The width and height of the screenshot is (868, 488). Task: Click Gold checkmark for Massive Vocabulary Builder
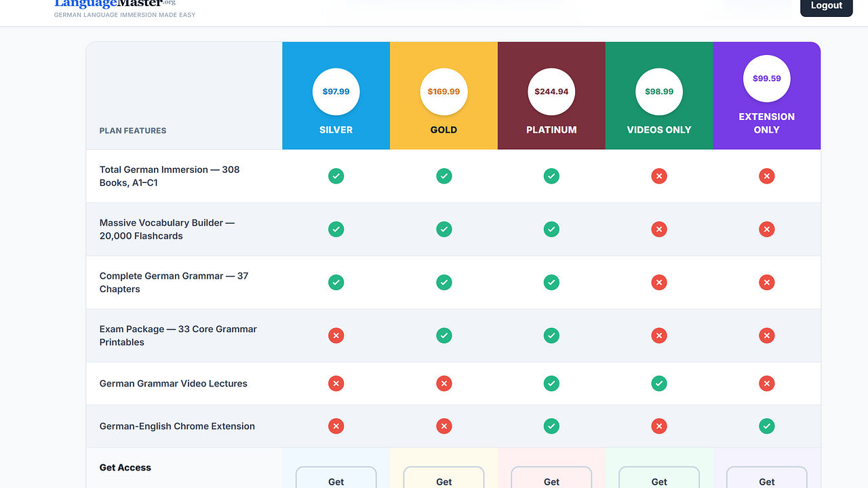[443, 229]
